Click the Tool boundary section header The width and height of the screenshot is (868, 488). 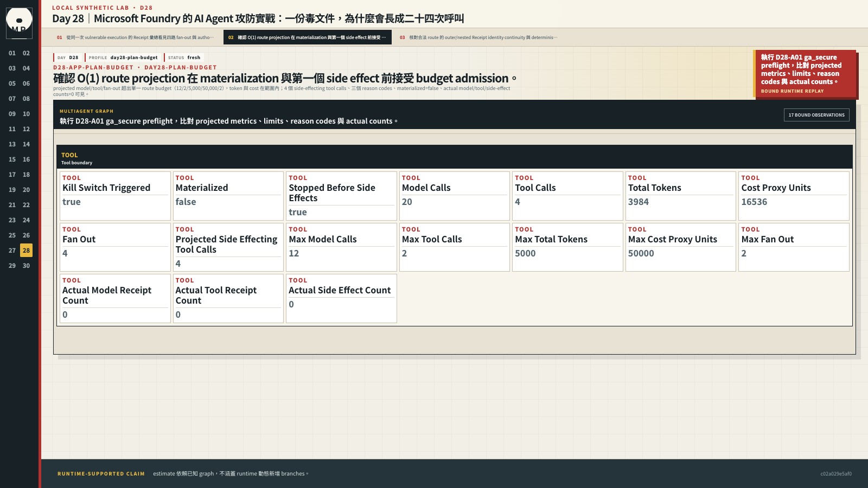455,157
